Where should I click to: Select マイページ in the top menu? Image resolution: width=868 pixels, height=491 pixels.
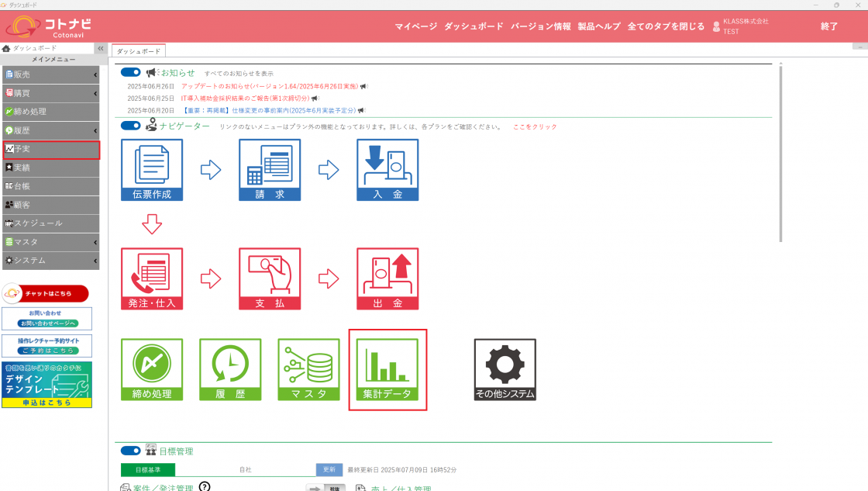416,26
